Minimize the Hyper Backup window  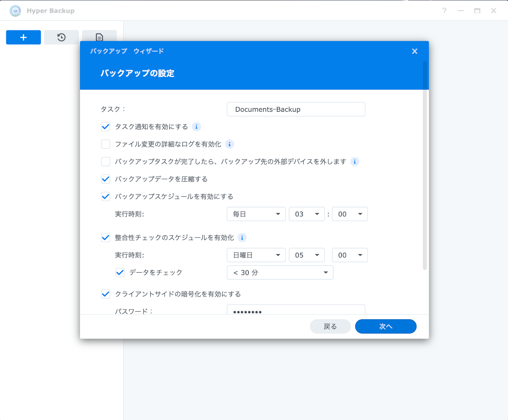[461, 11]
